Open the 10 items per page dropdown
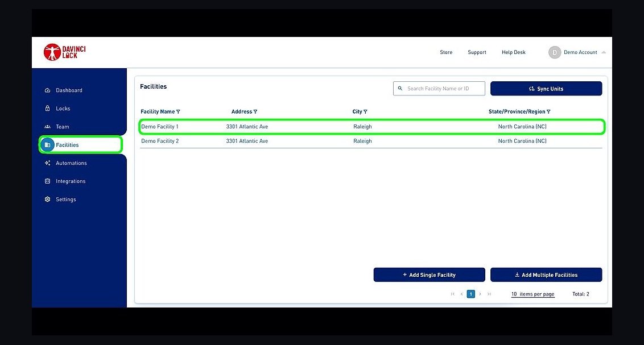This screenshot has height=345, width=644. tap(532, 294)
